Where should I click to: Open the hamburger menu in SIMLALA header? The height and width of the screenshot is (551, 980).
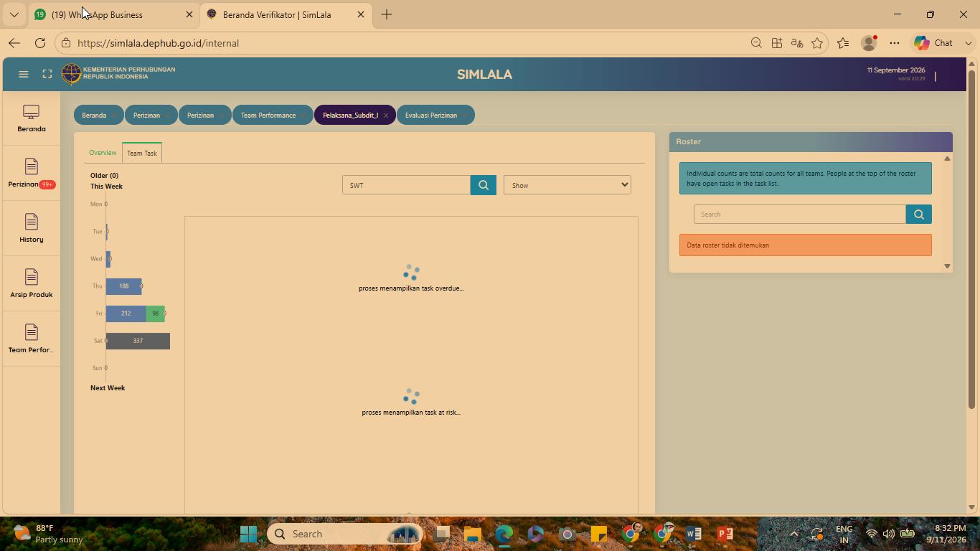coord(23,74)
